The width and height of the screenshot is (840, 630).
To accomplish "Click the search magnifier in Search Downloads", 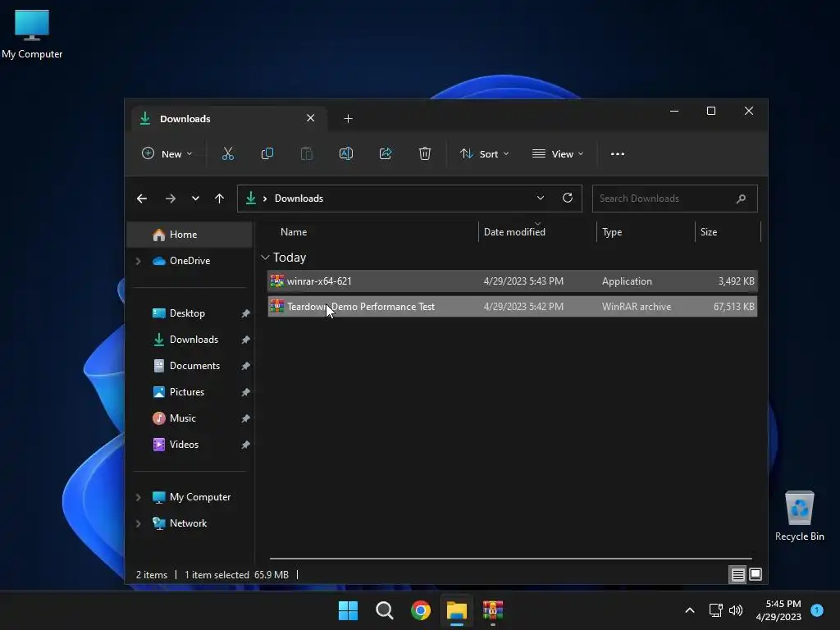I will click(742, 199).
